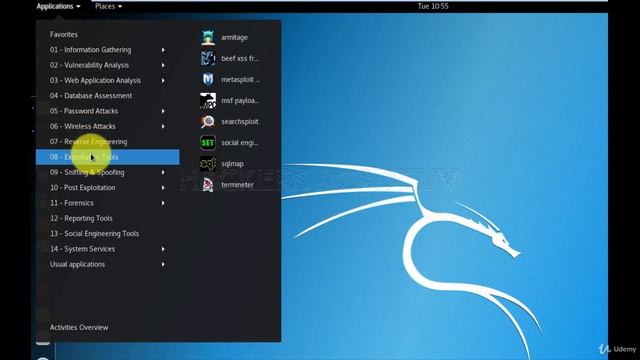Click Activities Overview
Viewport: 640px width, 360px height.
[79, 327]
